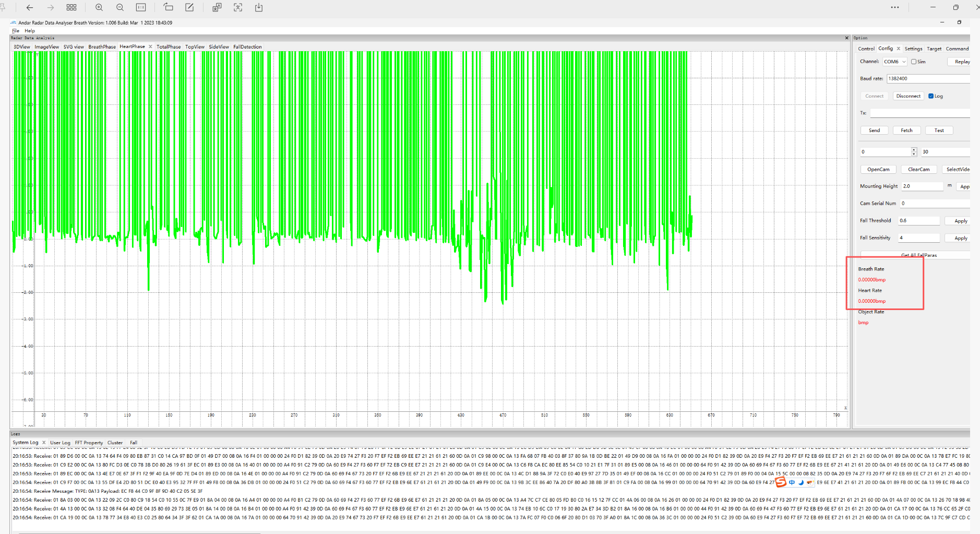Screen dimensions: 980x534
Task: Open the Channel COM6 dropdown
Action: 895,62
